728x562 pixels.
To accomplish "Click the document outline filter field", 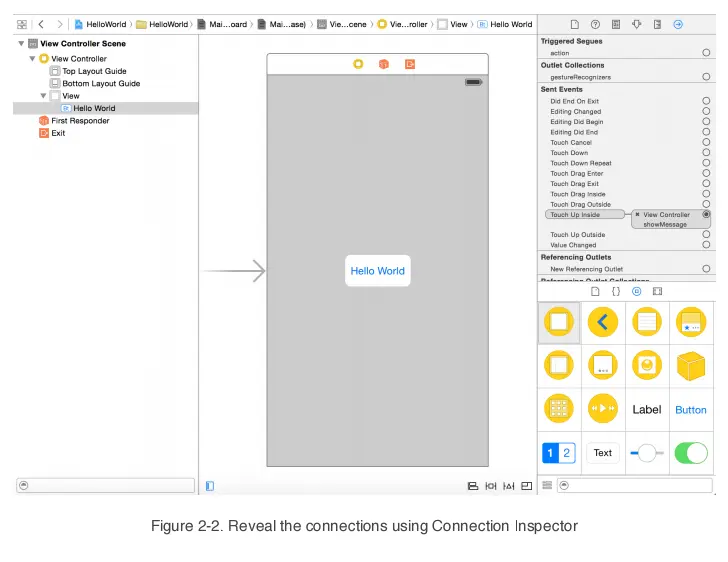I will (x=105, y=485).
